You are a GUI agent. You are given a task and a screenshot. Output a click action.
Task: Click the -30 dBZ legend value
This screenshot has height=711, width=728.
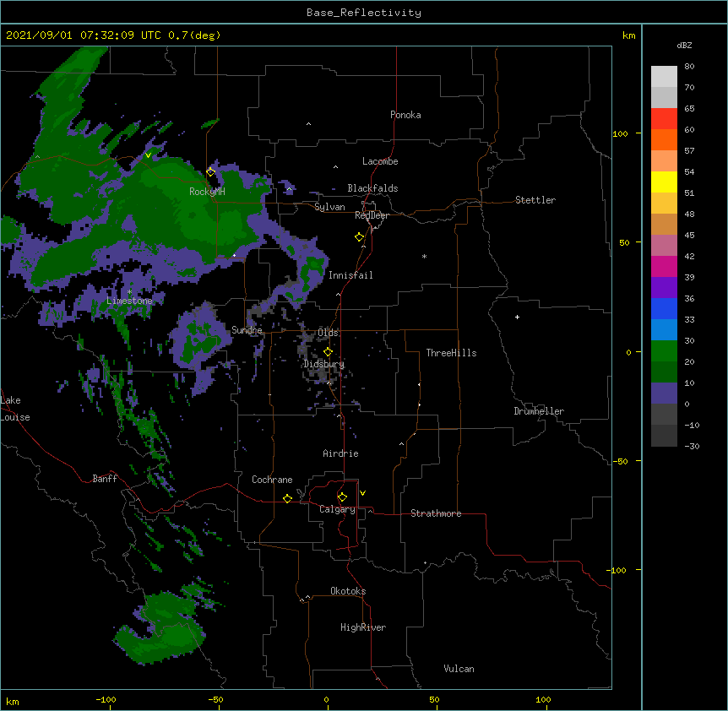coord(692,446)
